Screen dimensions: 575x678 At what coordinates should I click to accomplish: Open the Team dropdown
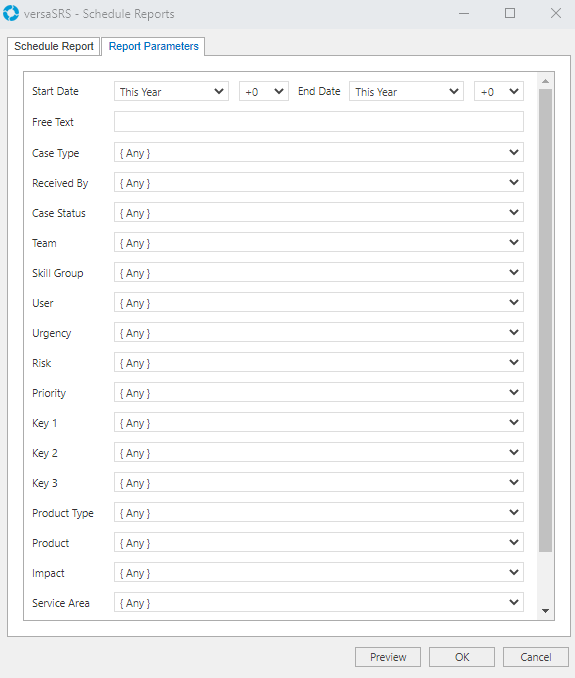tap(319, 242)
